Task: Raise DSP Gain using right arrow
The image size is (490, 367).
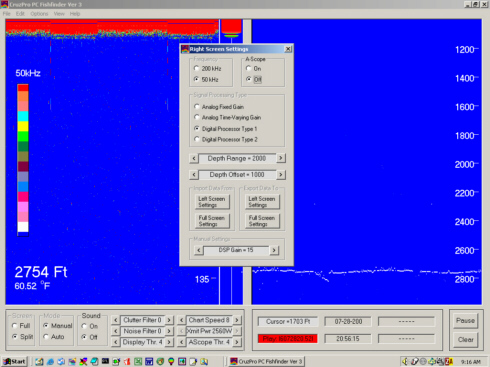Action: (x=274, y=250)
